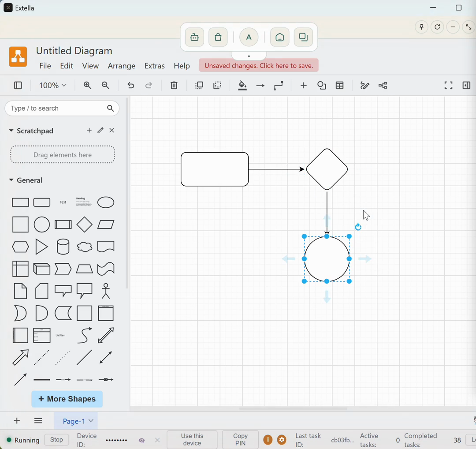Add a new page with plus
This screenshot has height=449, width=476.
click(17, 421)
